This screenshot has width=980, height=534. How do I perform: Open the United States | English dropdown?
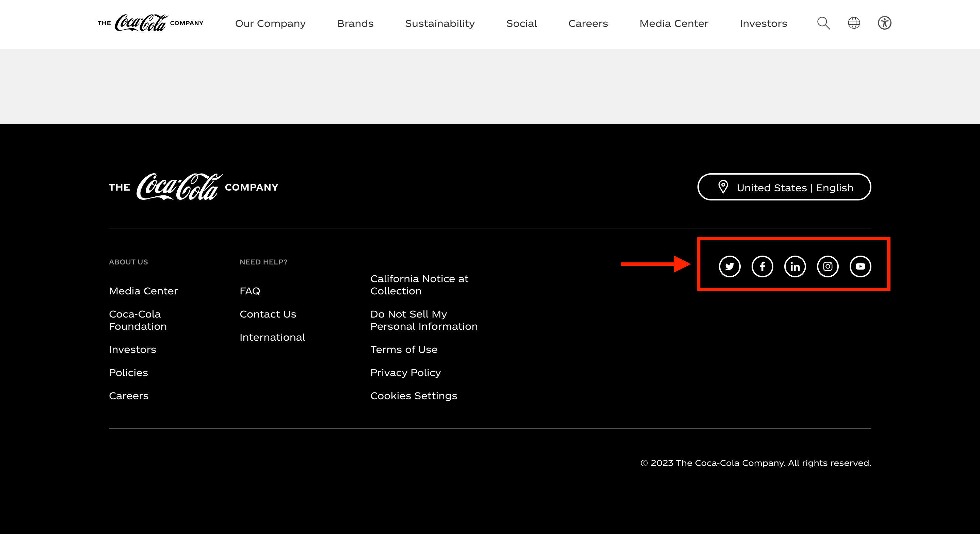coord(784,188)
